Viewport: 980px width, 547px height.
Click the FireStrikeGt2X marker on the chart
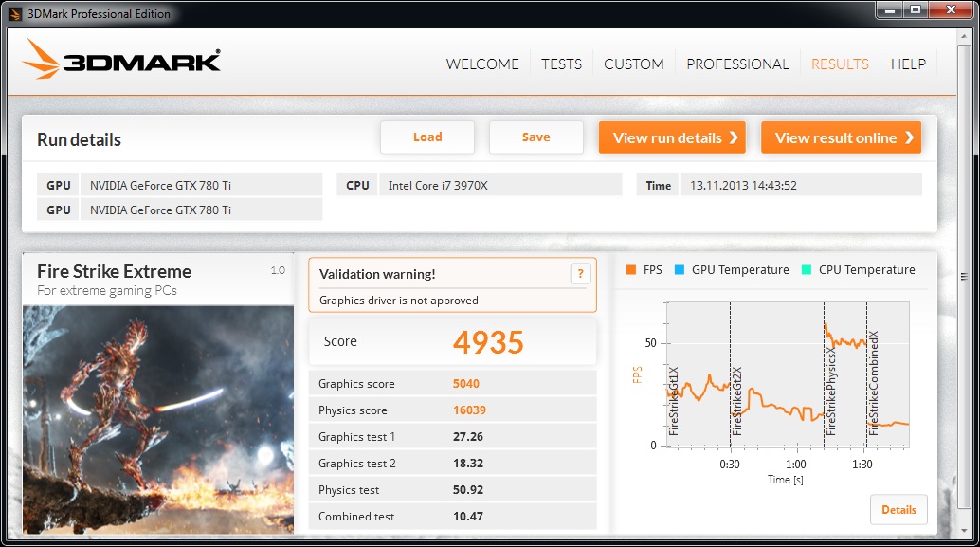(736, 401)
